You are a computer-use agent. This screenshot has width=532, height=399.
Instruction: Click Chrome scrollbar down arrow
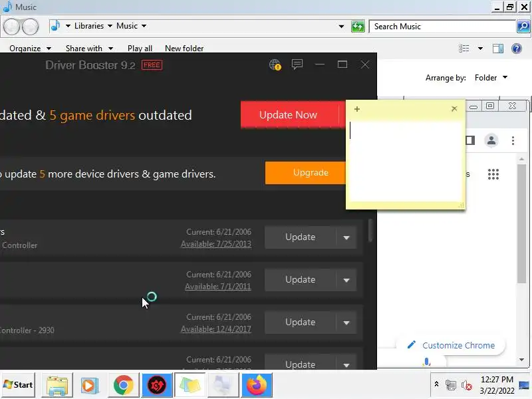tap(522, 360)
